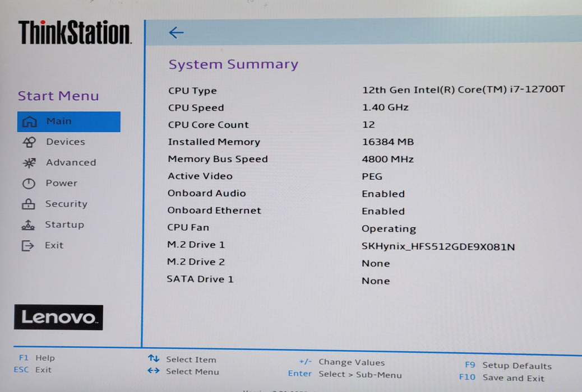Click the Main home icon
The image size is (582, 392).
point(29,122)
